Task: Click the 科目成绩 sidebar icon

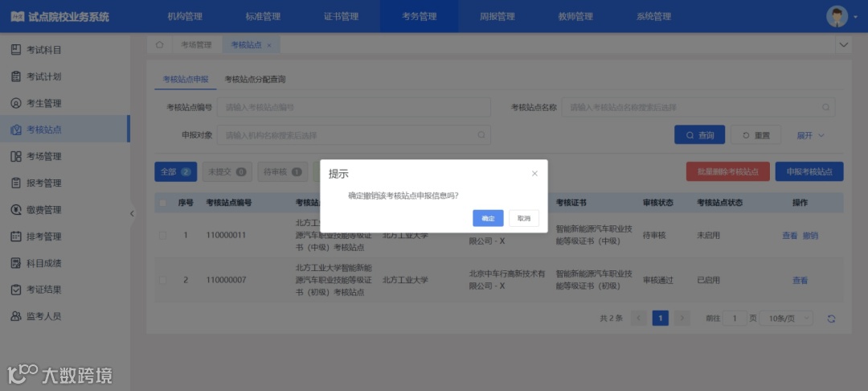Action: pyautogui.click(x=16, y=263)
